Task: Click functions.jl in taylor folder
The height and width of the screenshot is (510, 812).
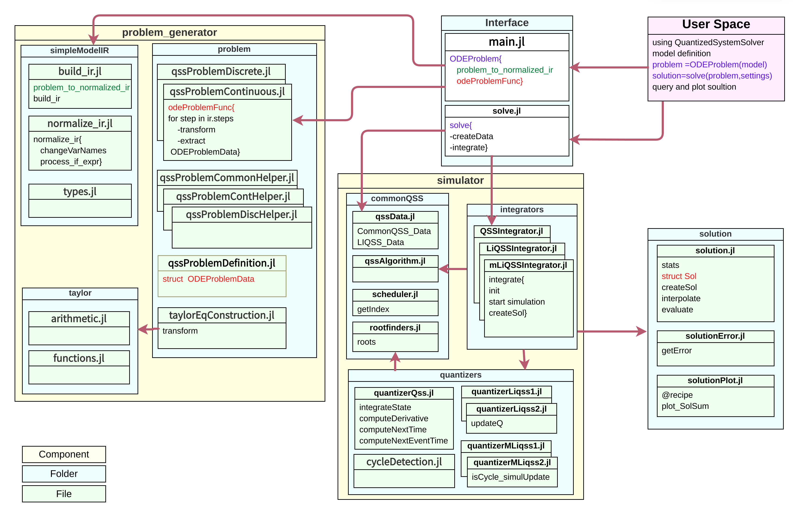Action: point(79,358)
